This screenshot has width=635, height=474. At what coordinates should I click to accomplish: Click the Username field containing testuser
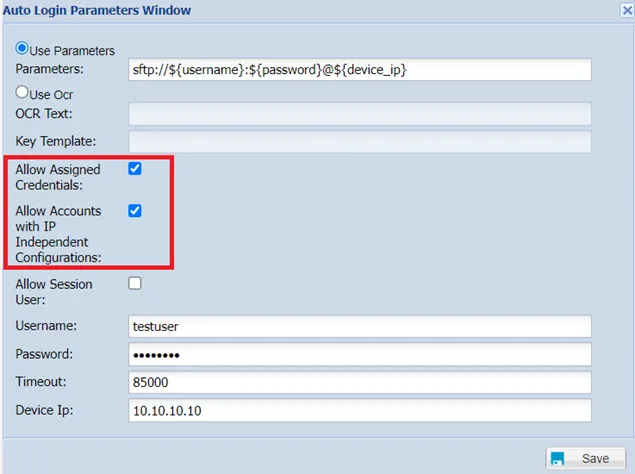point(360,327)
